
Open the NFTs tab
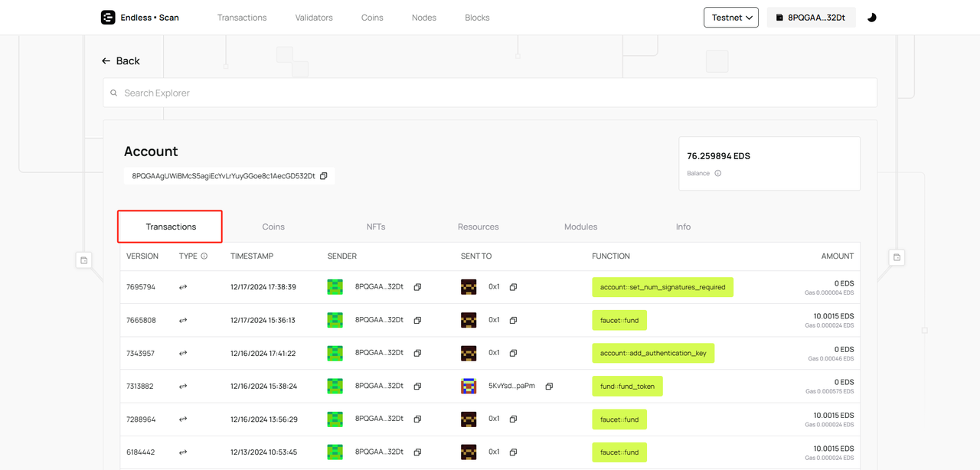[x=376, y=227]
